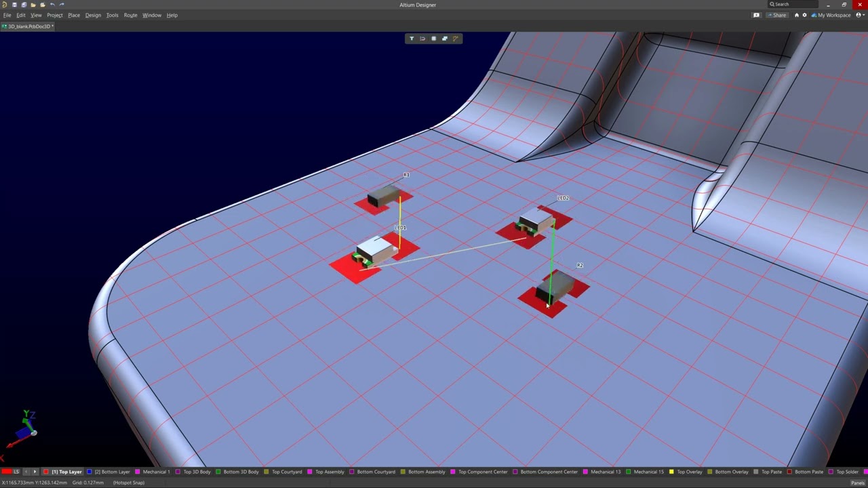Open the Panels button

[x=857, y=483]
